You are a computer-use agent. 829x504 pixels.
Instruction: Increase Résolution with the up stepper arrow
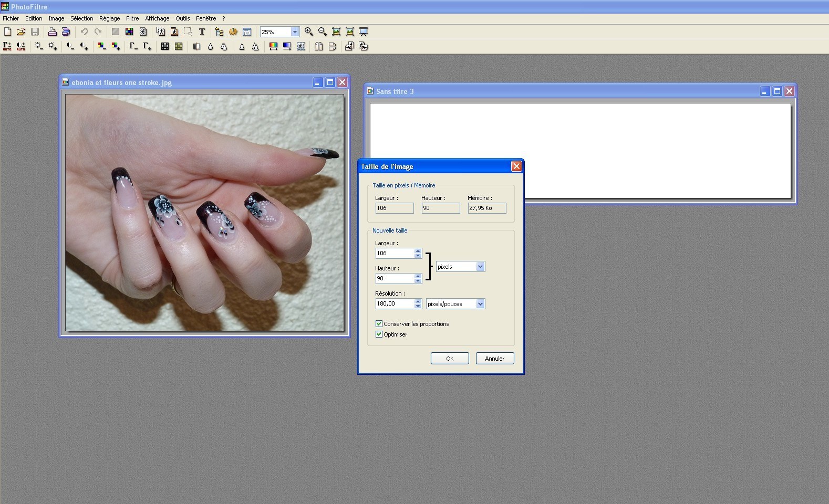pos(418,301)
